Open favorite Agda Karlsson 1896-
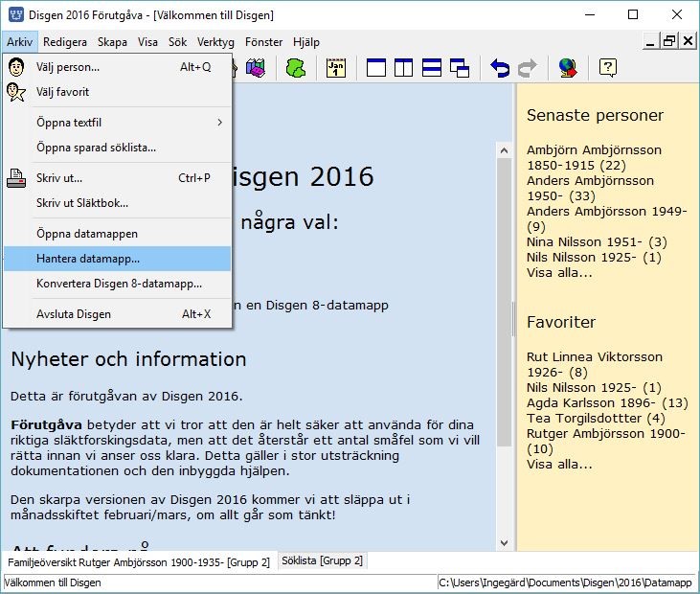Image resolution: width=700 pixels, height=594 pixels. [x=607, y=402]
